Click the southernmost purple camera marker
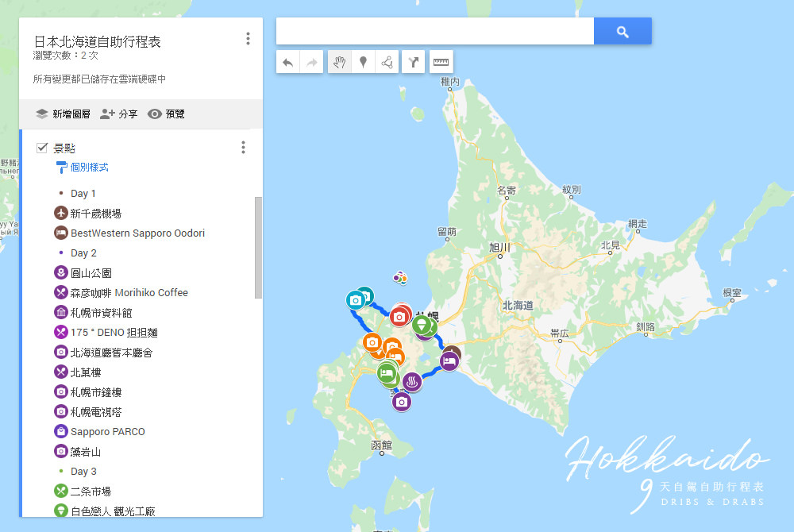 402,402
